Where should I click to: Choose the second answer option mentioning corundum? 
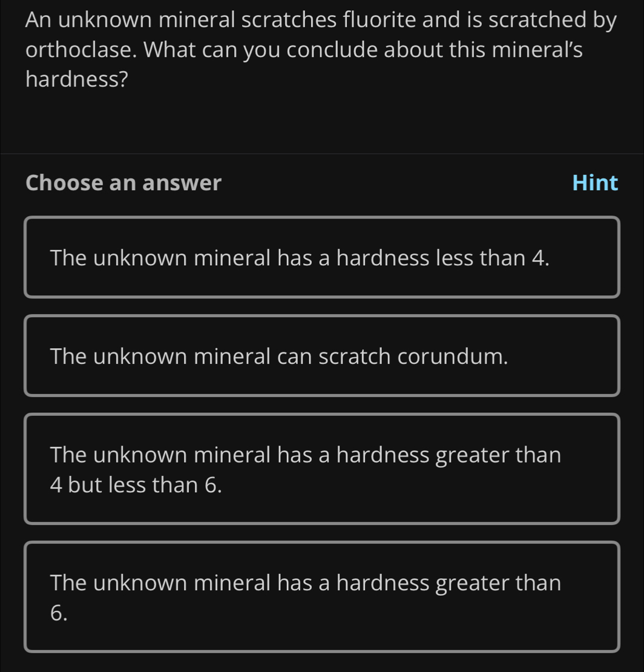pos(321,356)
